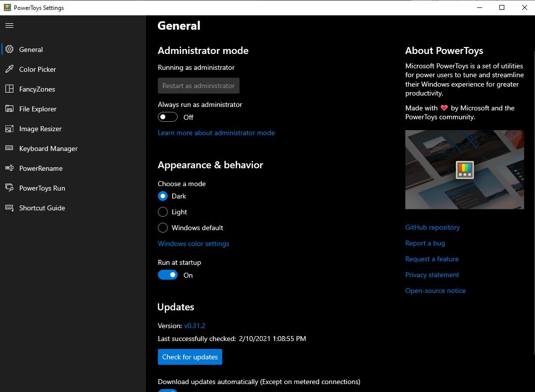
Task: Open the Open-source notice link
Action: tap(436, 291)
